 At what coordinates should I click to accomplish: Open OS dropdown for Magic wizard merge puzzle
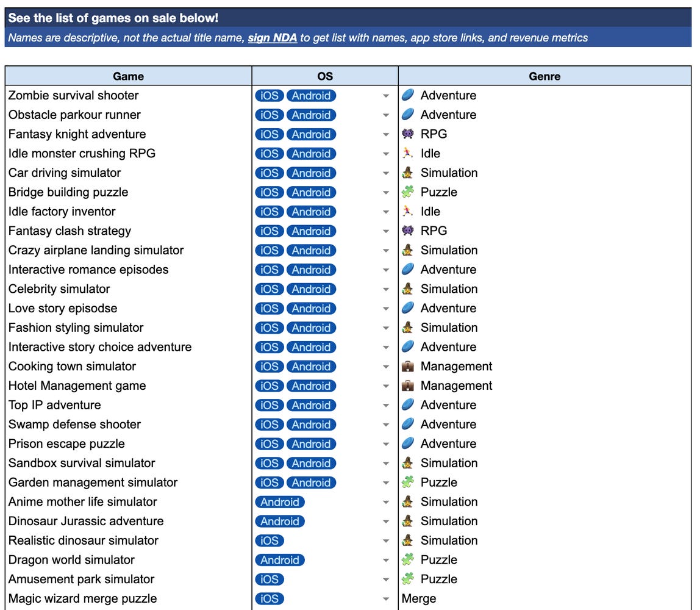click(386, 599)
